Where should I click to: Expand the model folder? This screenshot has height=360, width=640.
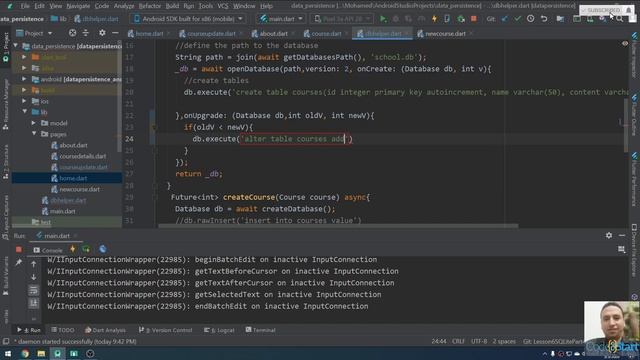[x=33, y=123]
